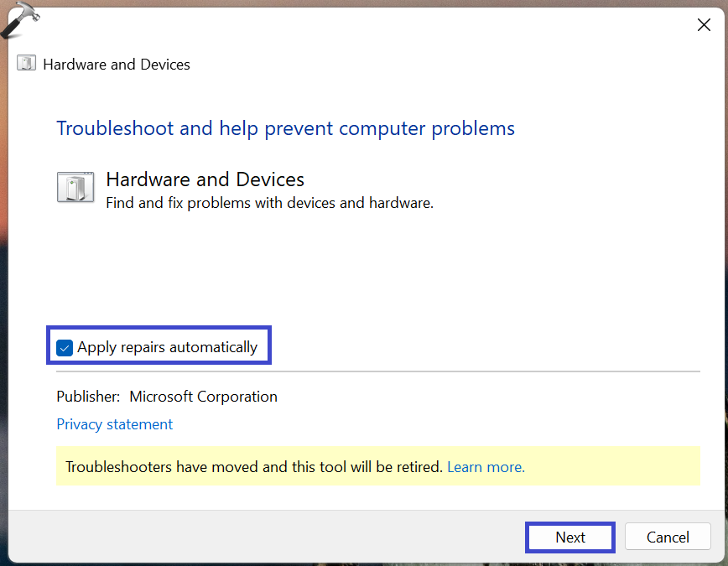Screen dimensions: 728x566
Task: Click the "Publisher:" label
Action: pos(88,397)
